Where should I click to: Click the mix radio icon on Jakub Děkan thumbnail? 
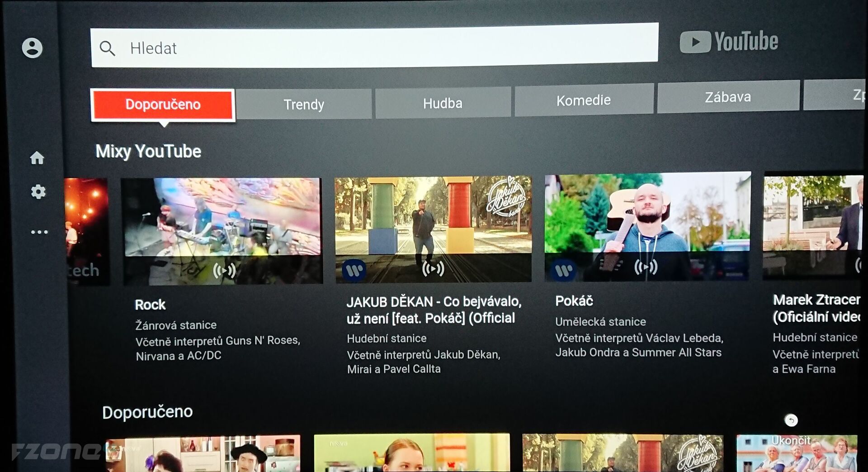click(433, 268)
